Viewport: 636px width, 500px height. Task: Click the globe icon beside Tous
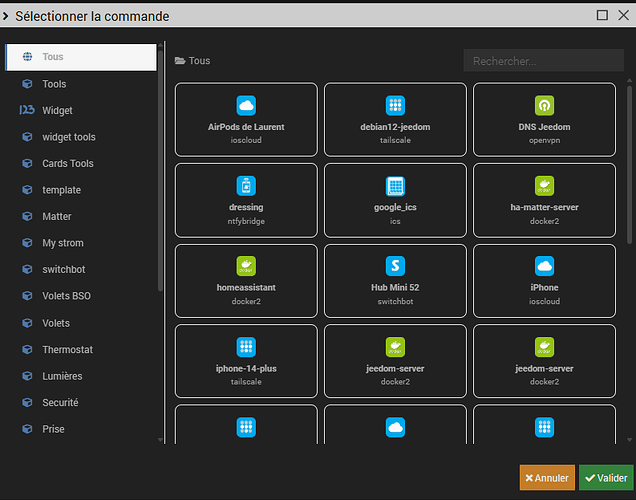click(27, 57)
